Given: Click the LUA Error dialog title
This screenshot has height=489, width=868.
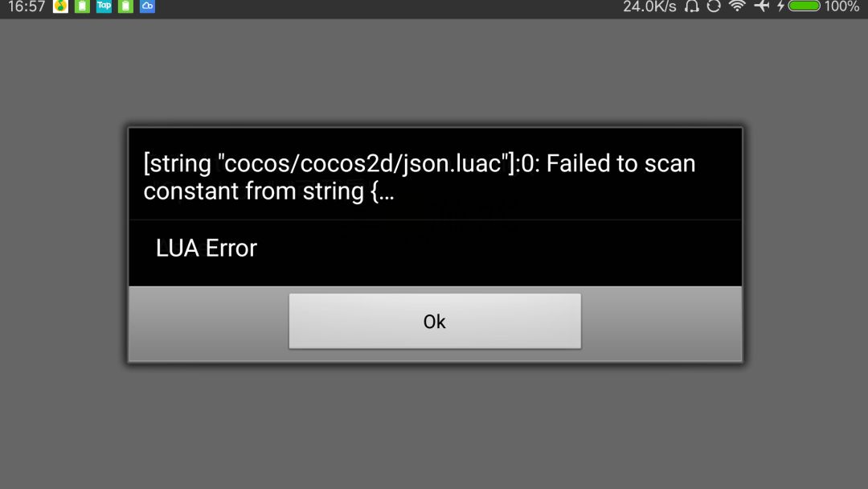Looking at the screenshot, I should point(206,248).
